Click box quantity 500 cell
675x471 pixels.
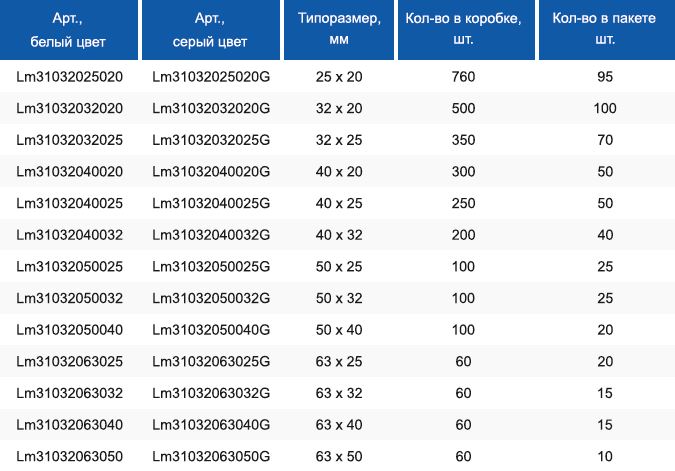pos(463,108)
